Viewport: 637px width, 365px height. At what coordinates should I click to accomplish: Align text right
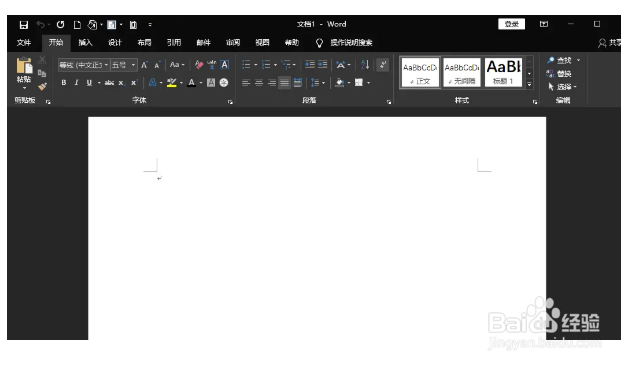272,83
